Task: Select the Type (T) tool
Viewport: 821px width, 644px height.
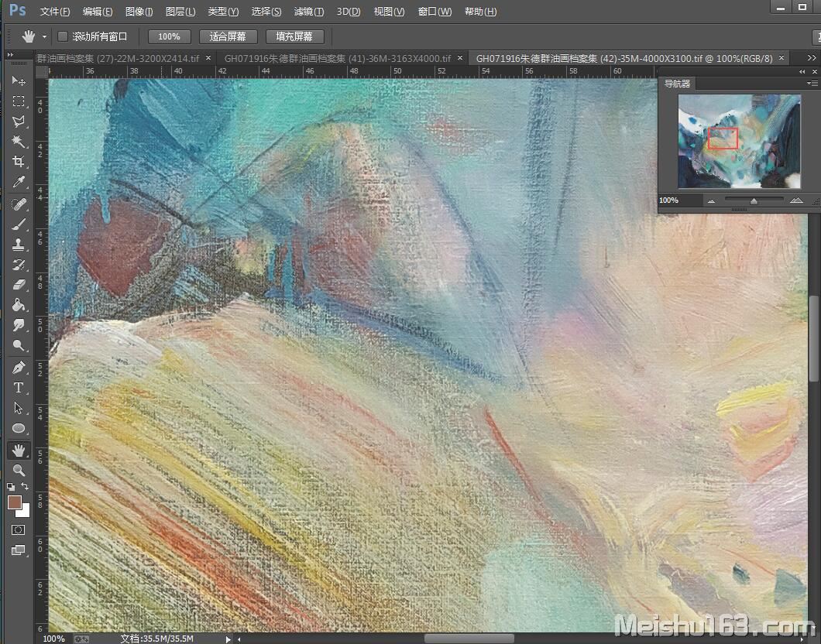Action: click(19, 388)
